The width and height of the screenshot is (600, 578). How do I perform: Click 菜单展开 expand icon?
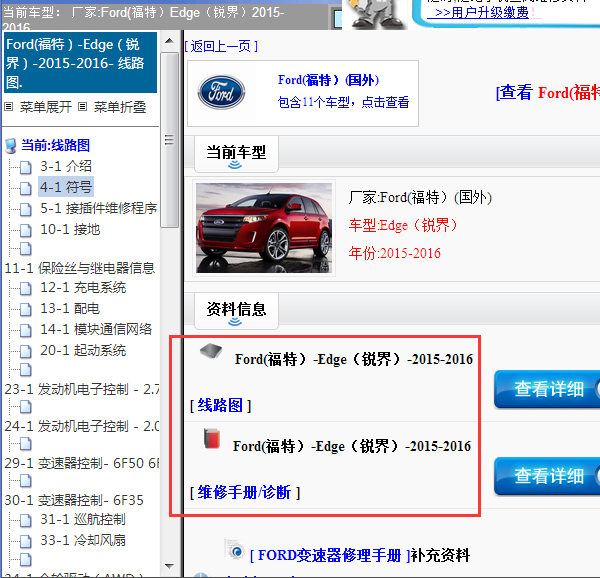(9, 107)
